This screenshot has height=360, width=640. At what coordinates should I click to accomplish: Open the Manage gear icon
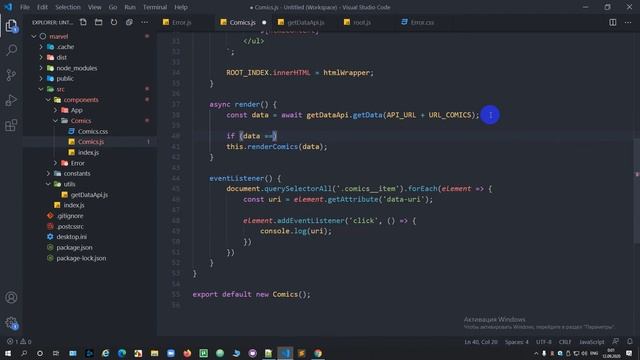click(11, 323)
